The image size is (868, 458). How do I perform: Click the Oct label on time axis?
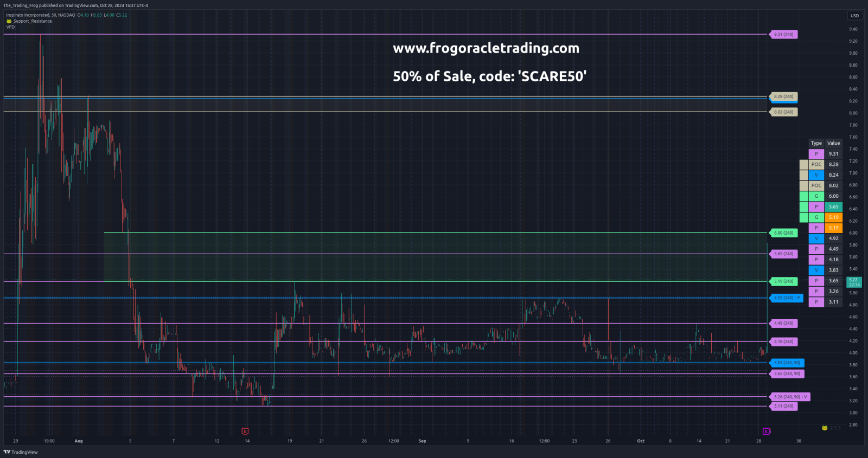click(641, 441)
